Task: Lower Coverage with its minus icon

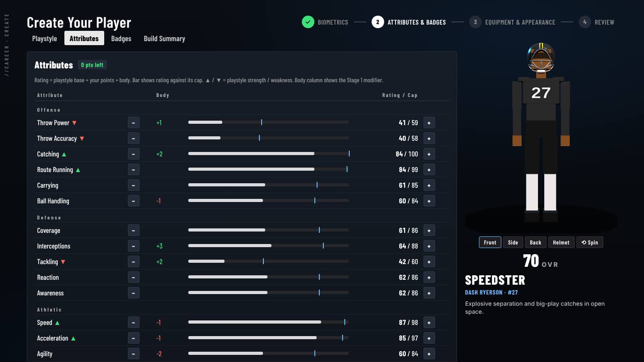Action: tap(134, 230)
